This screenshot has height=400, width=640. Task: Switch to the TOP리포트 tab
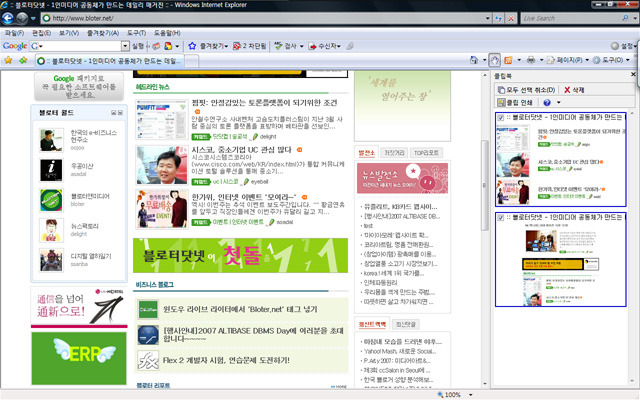(x=426, y=153)
